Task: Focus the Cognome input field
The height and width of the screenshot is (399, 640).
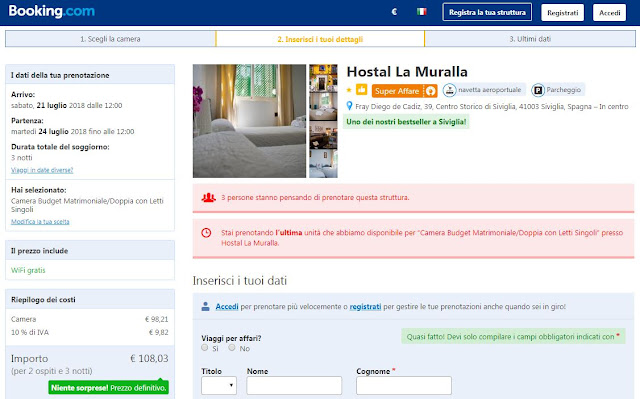Action: coord(404,385)
